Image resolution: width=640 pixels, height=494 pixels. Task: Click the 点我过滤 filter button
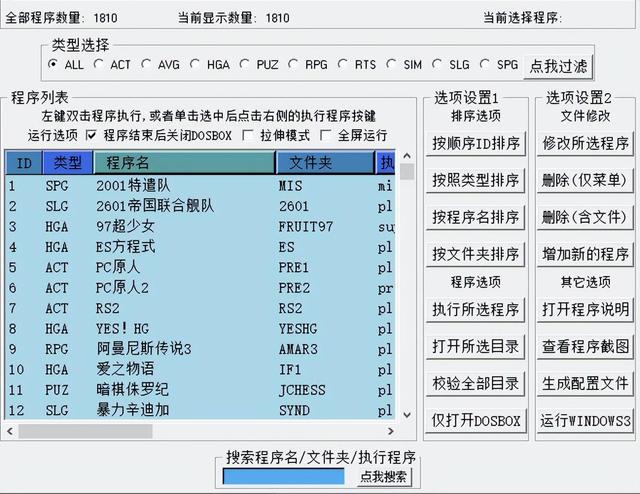pos(558,66)
